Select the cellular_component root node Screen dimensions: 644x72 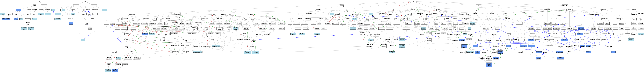point(85,1)
